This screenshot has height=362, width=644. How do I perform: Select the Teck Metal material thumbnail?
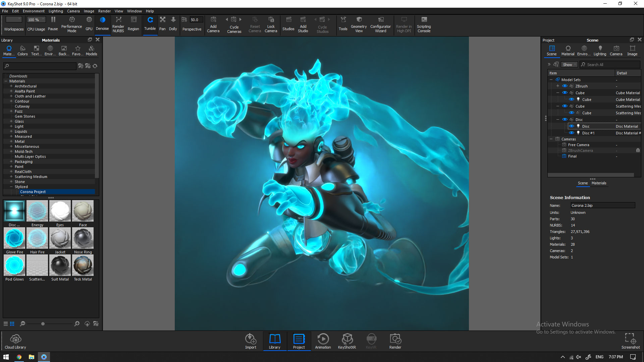(x=83, y=265)
